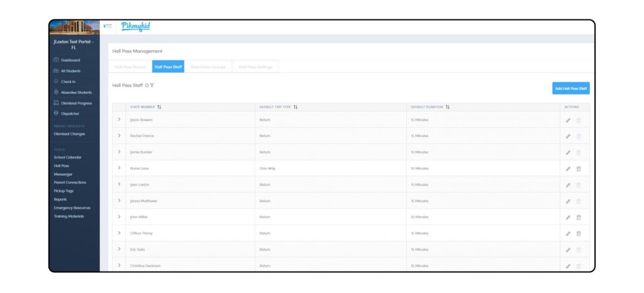644x293 pixels.
Task: Click the edit pencil for John Miller
Action: pyautogui.click(x=568, y=218)
